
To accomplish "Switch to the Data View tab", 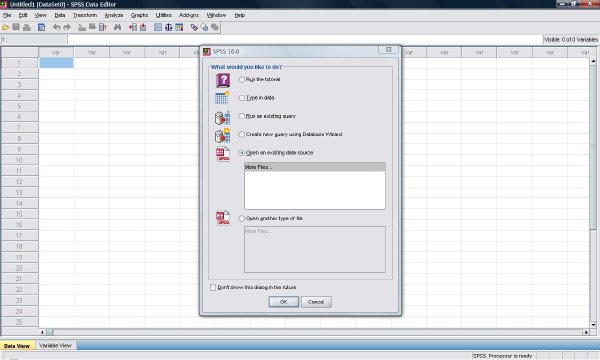I will (17, 346).
